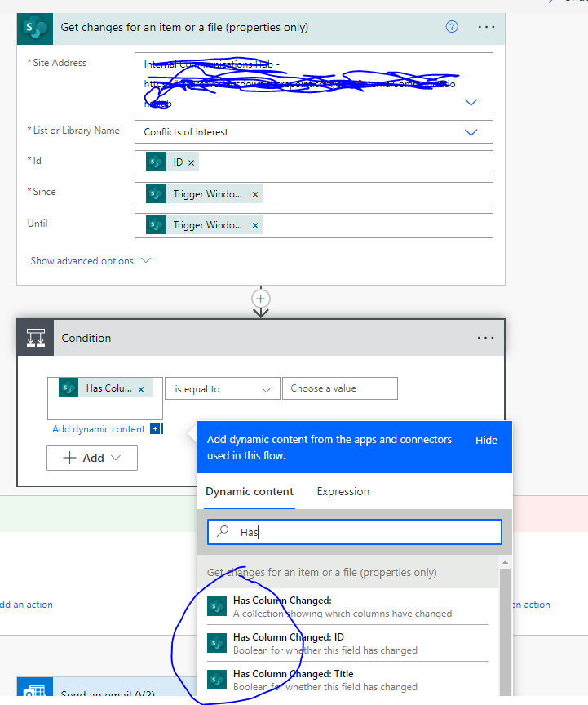Click the Condition control icon
This screenshot has height=705, width=588.
tap(36, 338)
